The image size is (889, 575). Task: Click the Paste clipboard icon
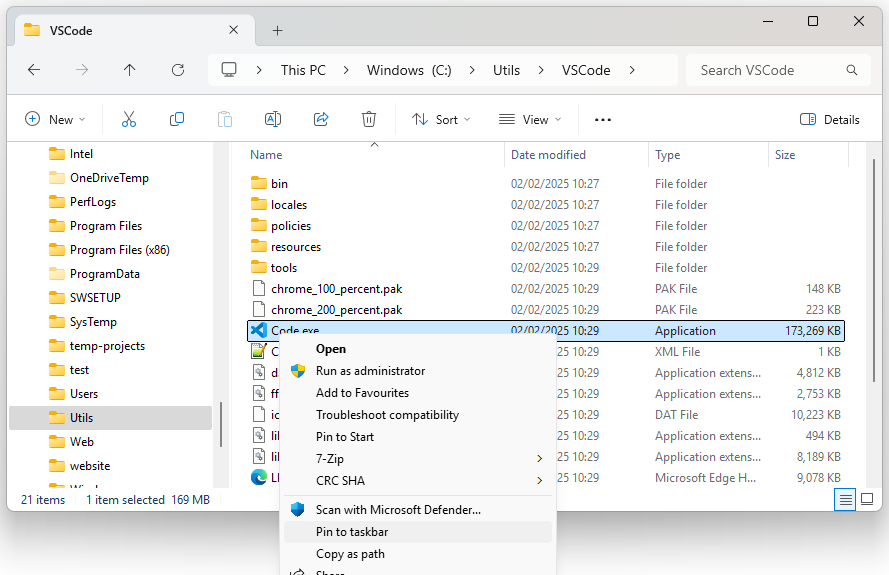(x=225, y=119)
